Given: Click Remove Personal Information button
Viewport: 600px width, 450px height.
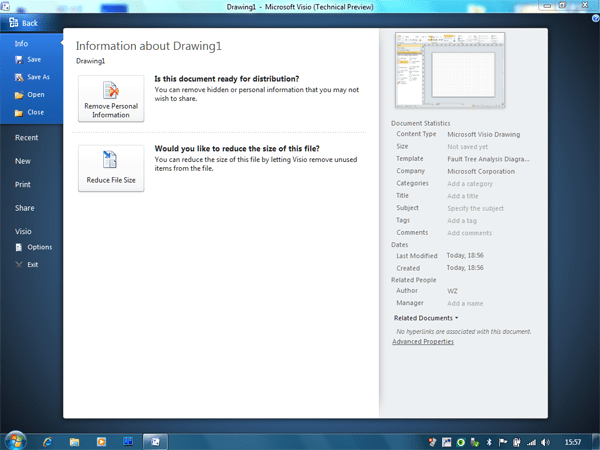Looking at the screenshot, I should [x=111, y=98].
